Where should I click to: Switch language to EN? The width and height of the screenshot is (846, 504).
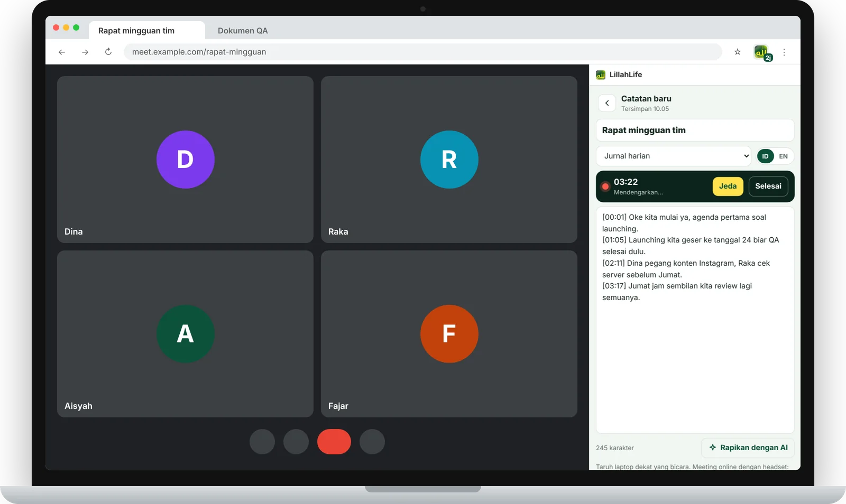(x=783, y=156)
